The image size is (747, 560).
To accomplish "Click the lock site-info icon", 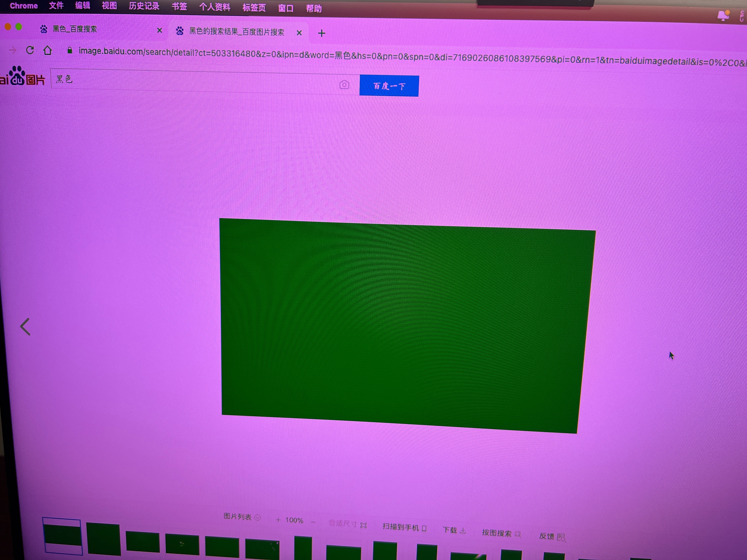I will pos(69,51).
